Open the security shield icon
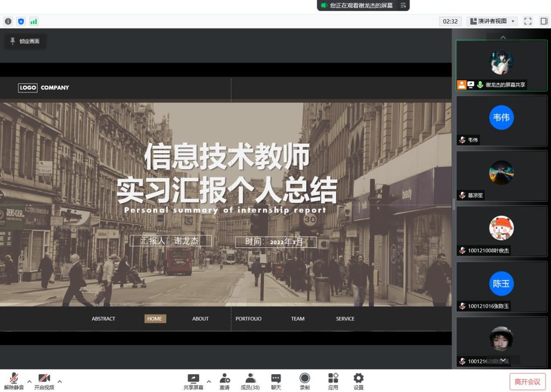The image size is (551, 392). 21,22
